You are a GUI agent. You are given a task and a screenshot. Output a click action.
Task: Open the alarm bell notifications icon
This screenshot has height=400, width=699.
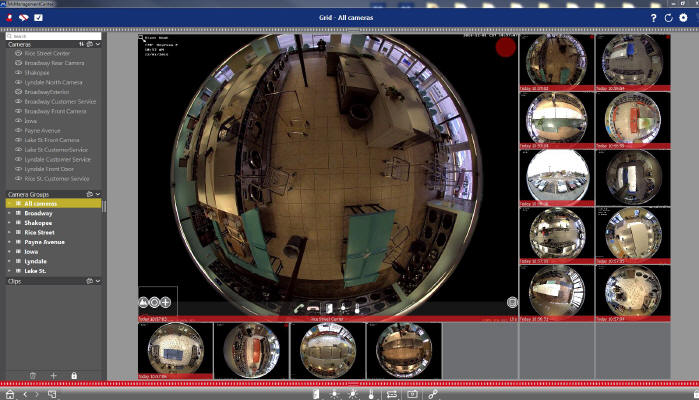[9, 18]
